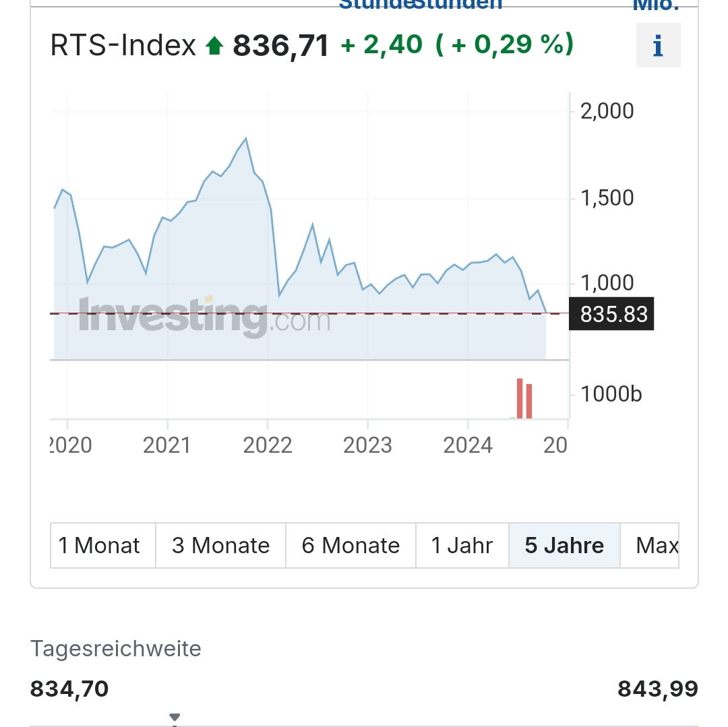The width and height of the screenshot is (728, 727).
Task: Click the 2023 axis label
Action: (368, 445)
